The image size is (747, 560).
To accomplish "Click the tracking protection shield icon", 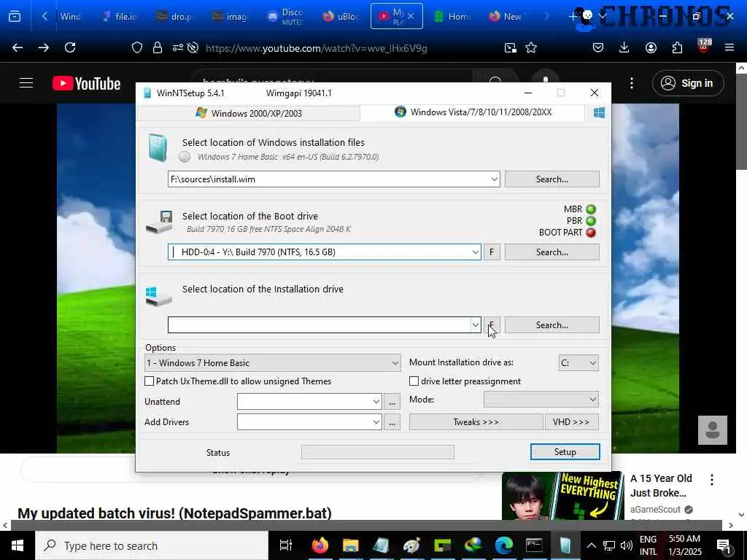I will pos(137,47).
